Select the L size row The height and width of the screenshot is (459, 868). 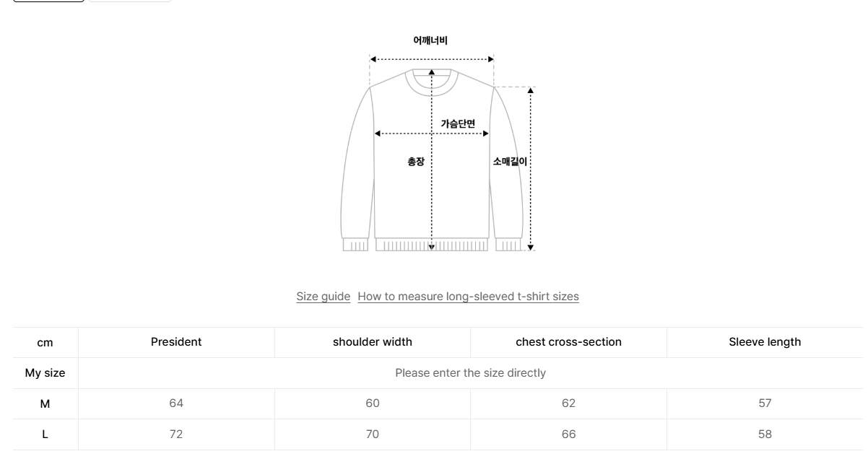click(43, 434)
